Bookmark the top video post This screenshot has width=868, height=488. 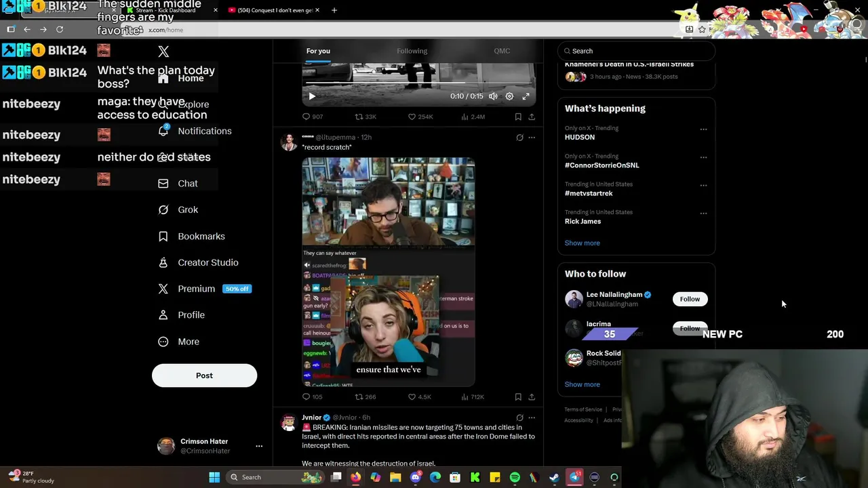coord(518,117)
